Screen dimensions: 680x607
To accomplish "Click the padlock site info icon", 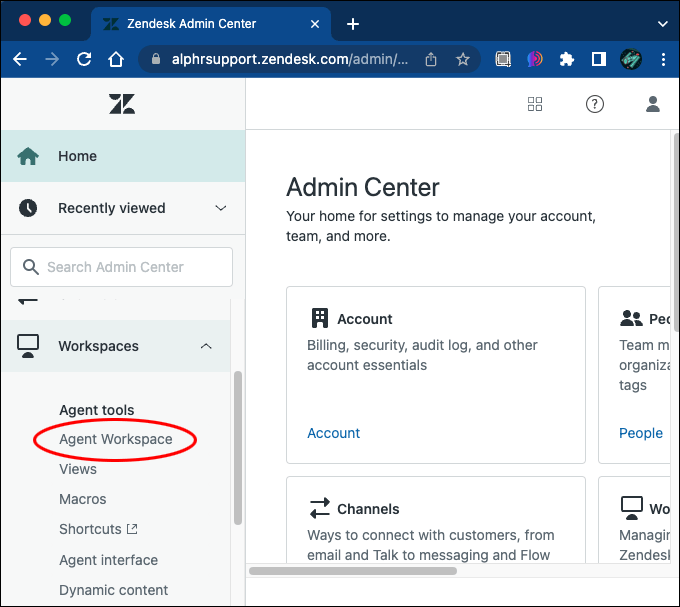I will [x=156, y=59].
